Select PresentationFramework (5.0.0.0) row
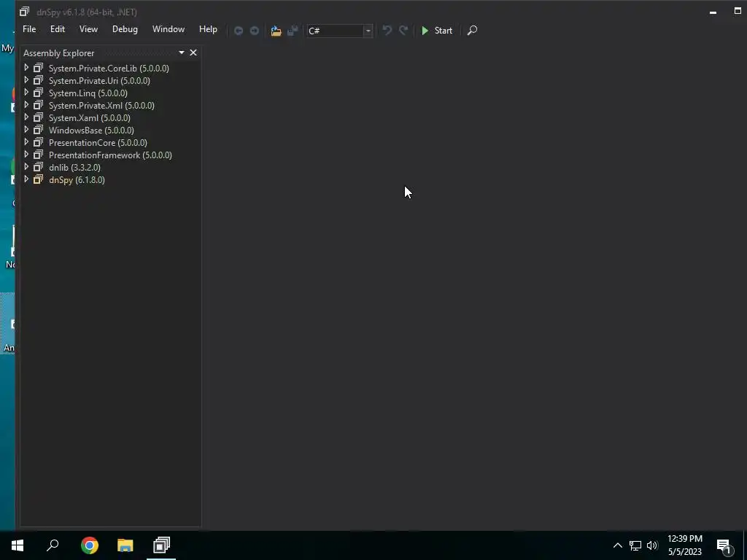Viewport: 747px width, 560px height. [111, 155]
